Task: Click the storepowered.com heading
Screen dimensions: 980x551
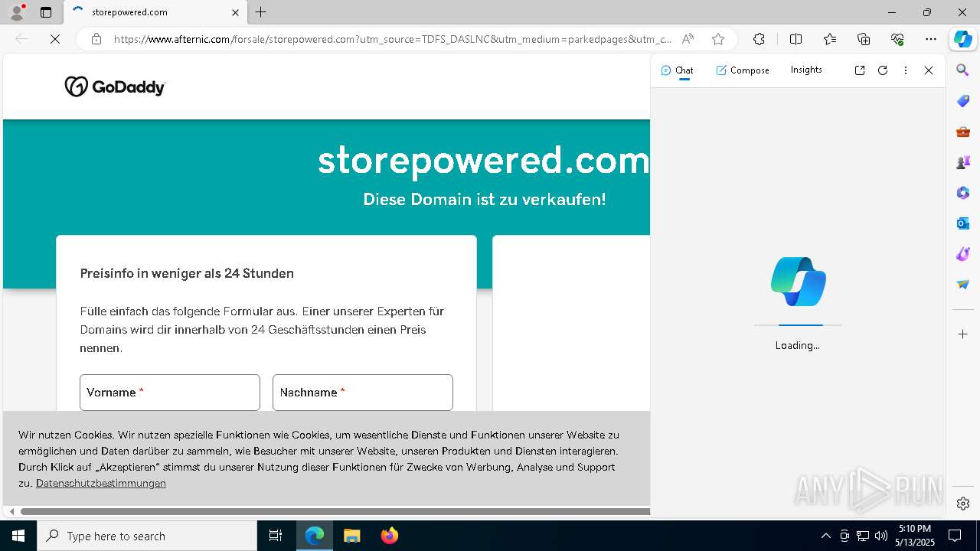Action: [x=483, y=161]
